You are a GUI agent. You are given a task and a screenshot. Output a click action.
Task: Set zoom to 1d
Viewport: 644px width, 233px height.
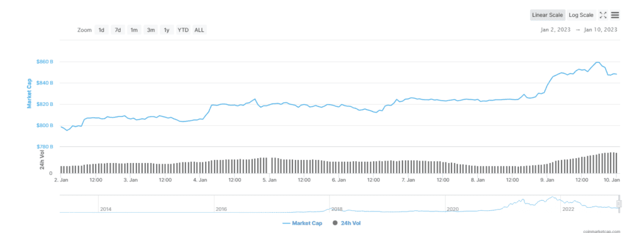coord(101,30)
